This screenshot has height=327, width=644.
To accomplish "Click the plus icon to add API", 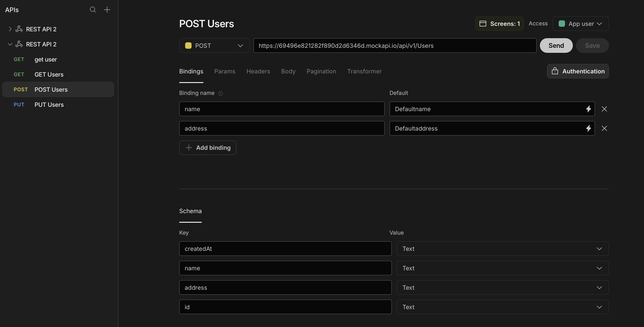I will click(107, 10).
